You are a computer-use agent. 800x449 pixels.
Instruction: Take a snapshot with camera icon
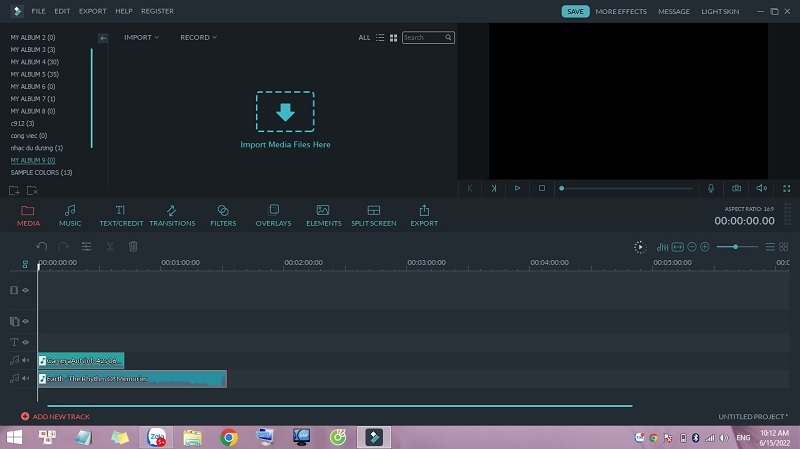[736, 188]
